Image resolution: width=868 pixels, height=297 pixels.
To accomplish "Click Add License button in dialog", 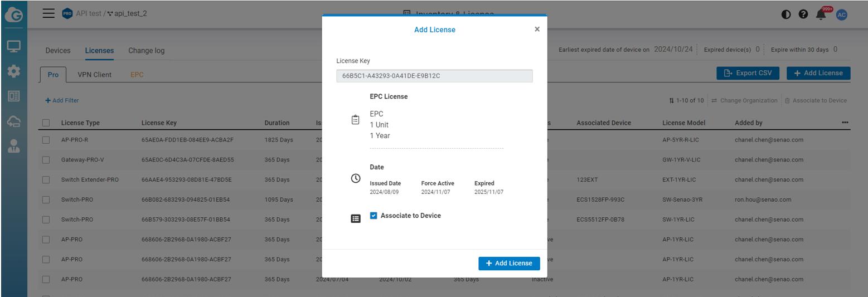I will (x=508, y=263).
